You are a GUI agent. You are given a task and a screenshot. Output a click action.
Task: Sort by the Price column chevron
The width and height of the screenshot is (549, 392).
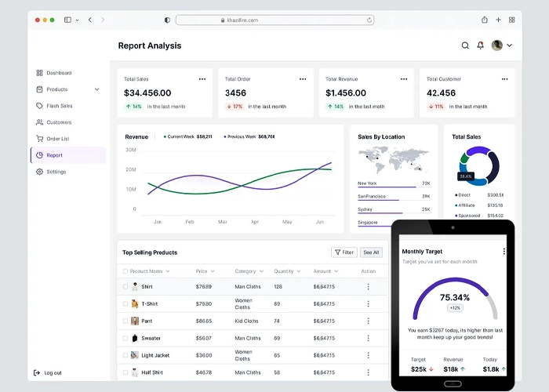coord(213,271)
